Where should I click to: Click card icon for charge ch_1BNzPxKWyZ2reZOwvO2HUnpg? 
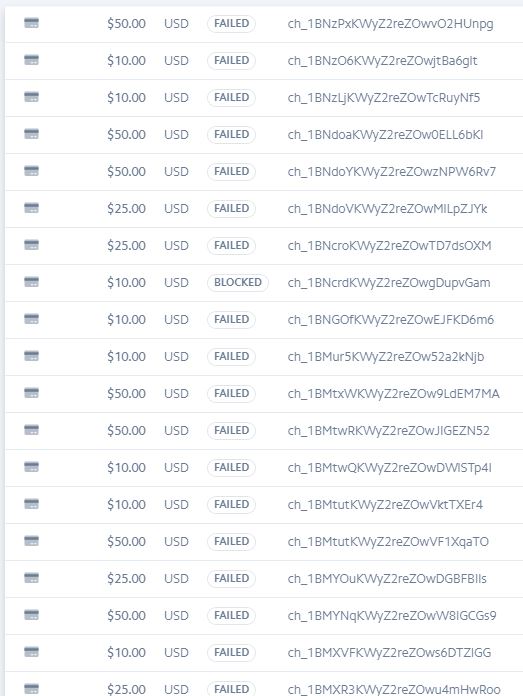coord(31,23)
